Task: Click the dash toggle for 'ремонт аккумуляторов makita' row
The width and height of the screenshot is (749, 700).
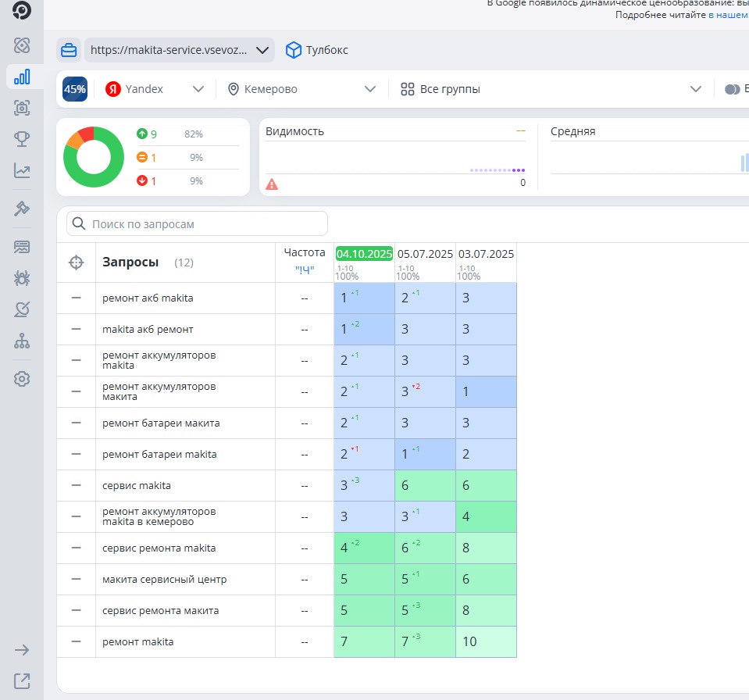Action: (x=76, y=360)
